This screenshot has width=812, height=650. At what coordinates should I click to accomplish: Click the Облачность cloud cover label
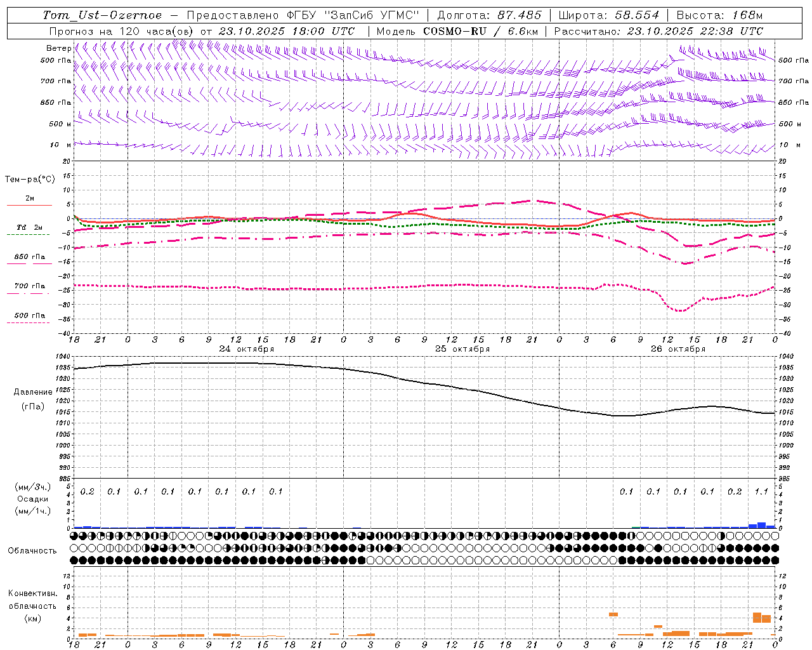32,550
